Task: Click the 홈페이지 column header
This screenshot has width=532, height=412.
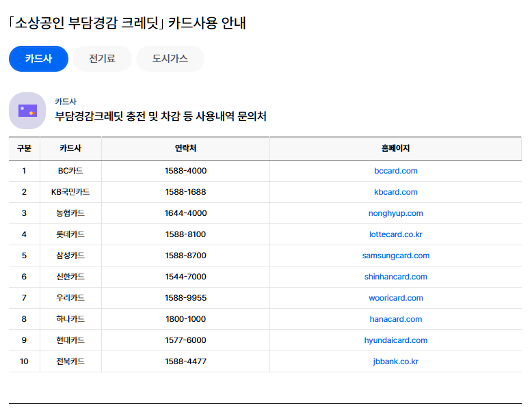Action: (x=396, y=148)
